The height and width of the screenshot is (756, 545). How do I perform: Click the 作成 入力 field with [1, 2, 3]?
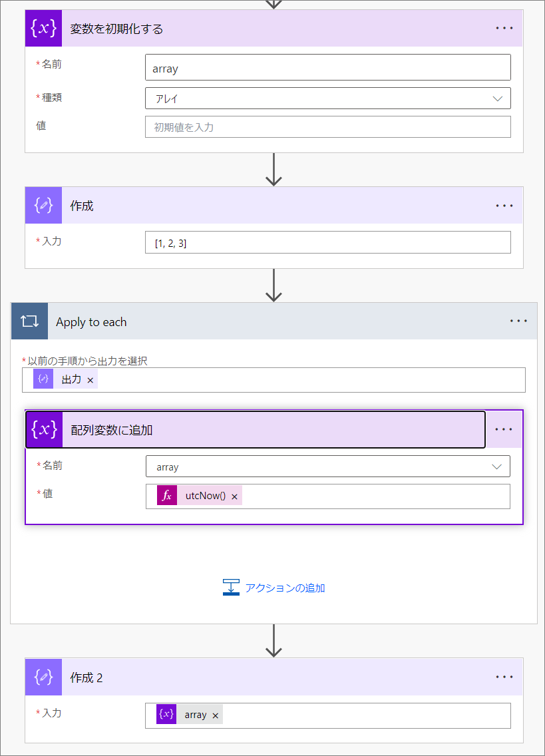[328, 242]
